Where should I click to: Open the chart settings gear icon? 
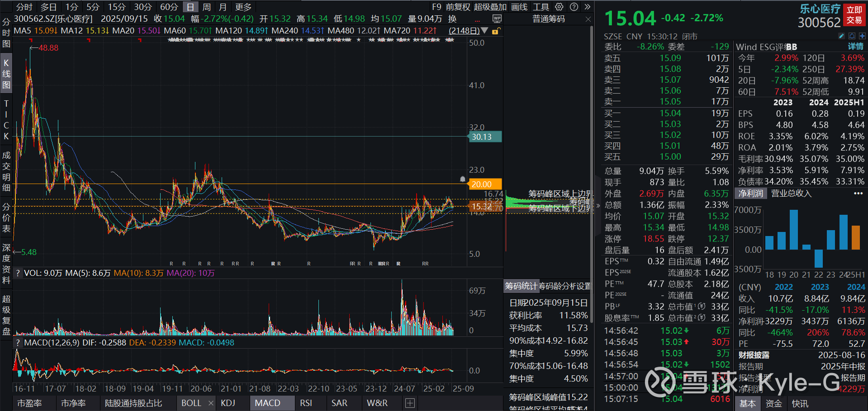click(560, 7)
